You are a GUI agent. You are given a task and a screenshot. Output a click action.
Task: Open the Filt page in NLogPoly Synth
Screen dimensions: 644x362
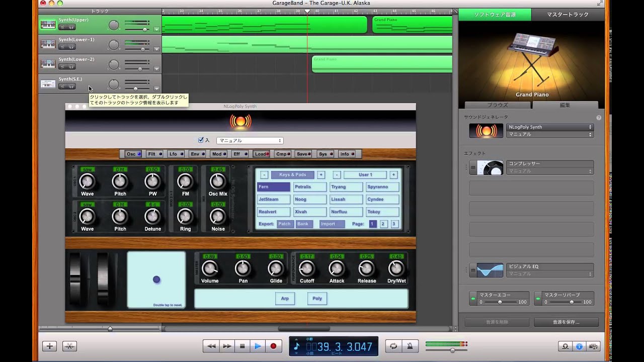pos(154,154)
